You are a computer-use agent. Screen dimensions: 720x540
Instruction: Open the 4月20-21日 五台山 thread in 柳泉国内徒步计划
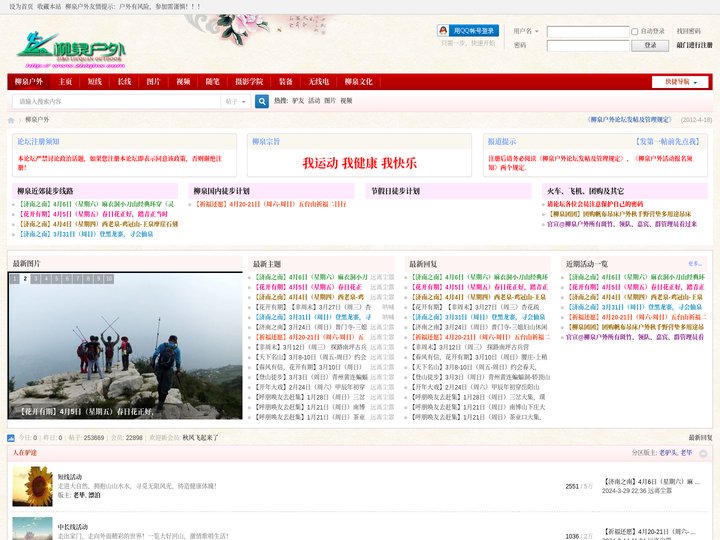pos(270,204)
